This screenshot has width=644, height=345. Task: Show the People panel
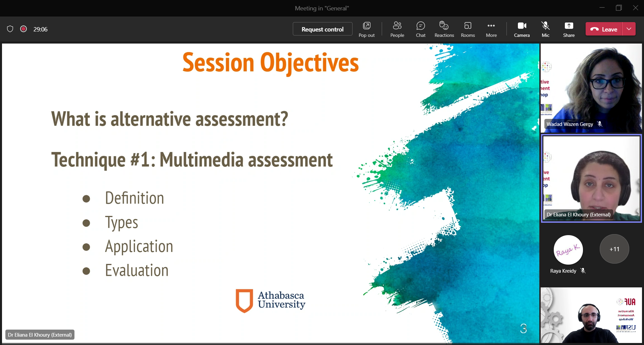(x=397, y=29)
